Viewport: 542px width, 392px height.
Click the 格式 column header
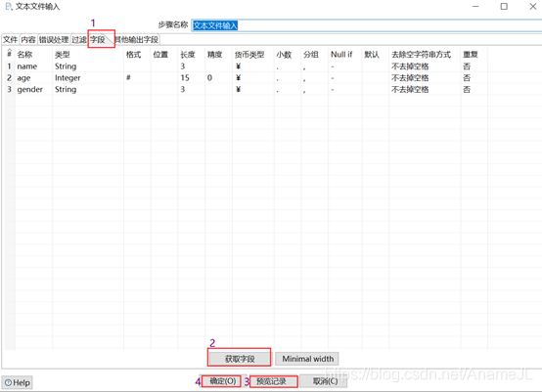pos(133,55)
